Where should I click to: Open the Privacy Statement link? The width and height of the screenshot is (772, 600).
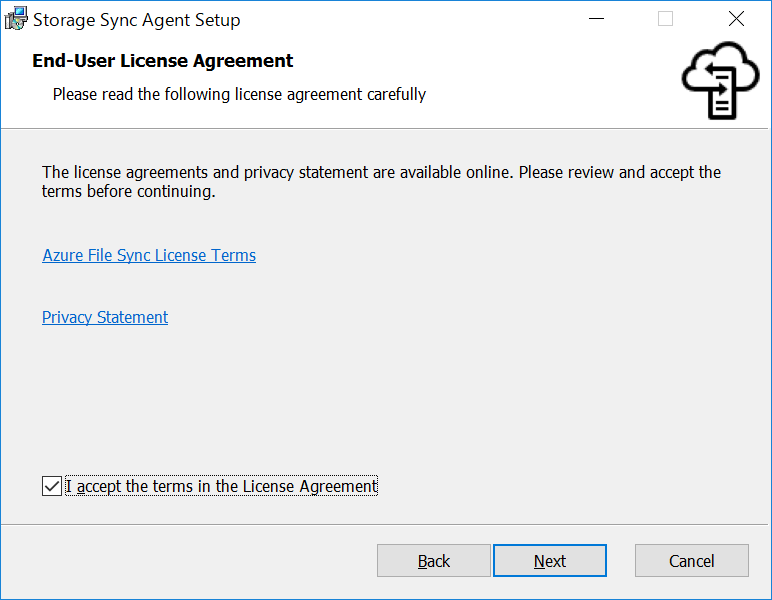point(105,317)
